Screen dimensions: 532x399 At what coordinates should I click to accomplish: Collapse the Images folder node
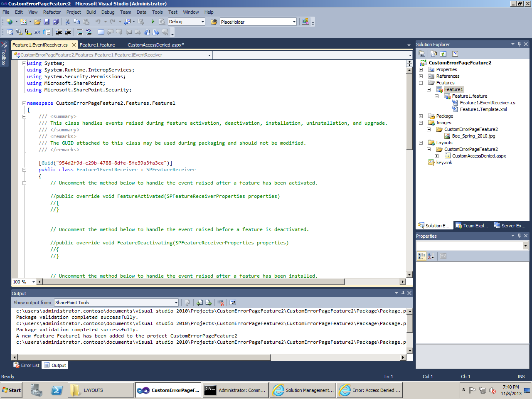(421, 123)
